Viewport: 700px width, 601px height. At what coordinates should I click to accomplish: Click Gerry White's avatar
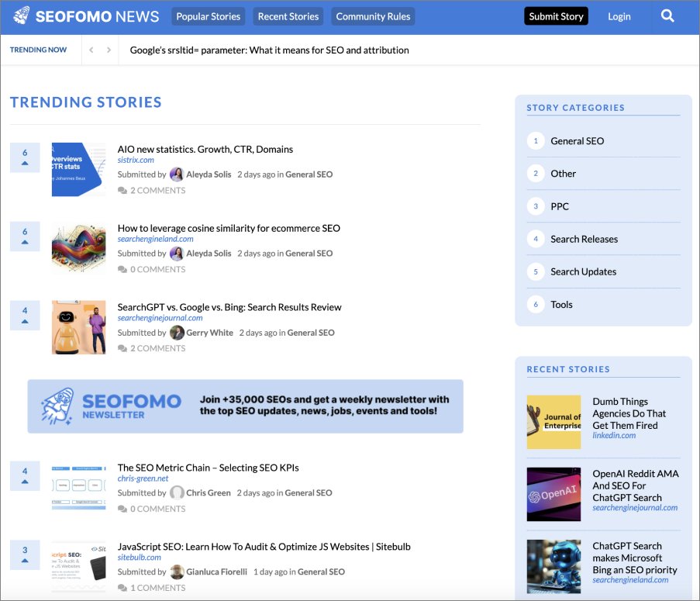click(177, 333)
